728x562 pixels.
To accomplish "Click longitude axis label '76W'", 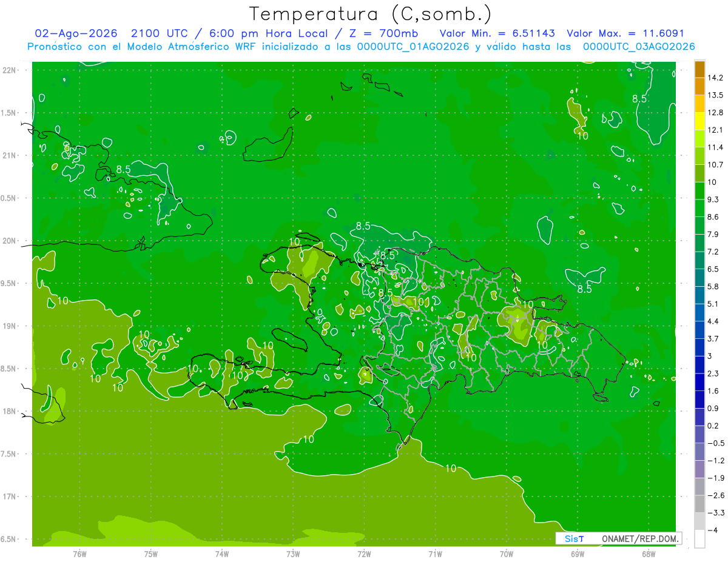I will click(x=79, y=554).
